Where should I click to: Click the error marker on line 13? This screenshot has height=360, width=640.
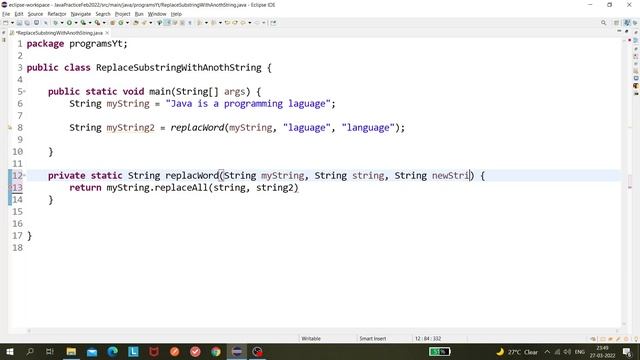11,188
